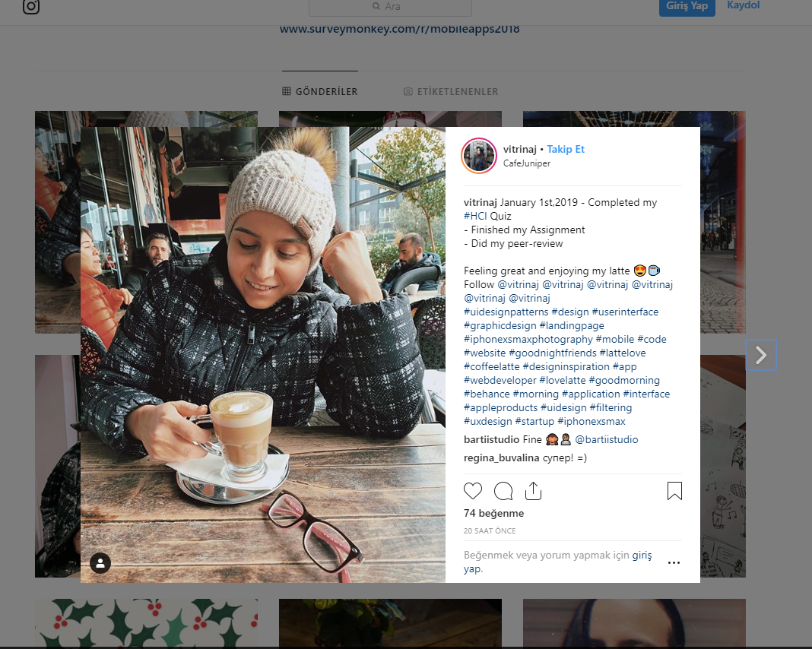Image resolution: width=812 pixels, height=649 pixels.
Task: Open the #userinterface hashtag
Action: (625, 312)
